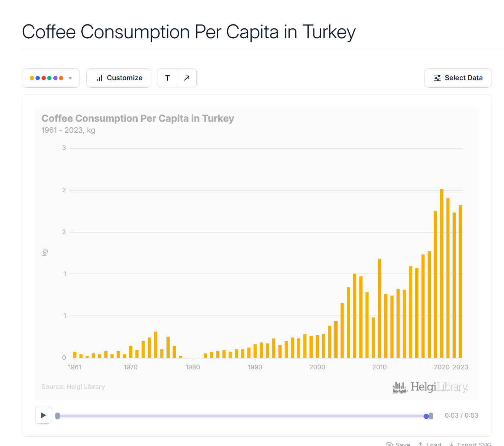This screenshot has width=504, height=446.
Task: Play the chart animation
Action: [x=44, y=415]
